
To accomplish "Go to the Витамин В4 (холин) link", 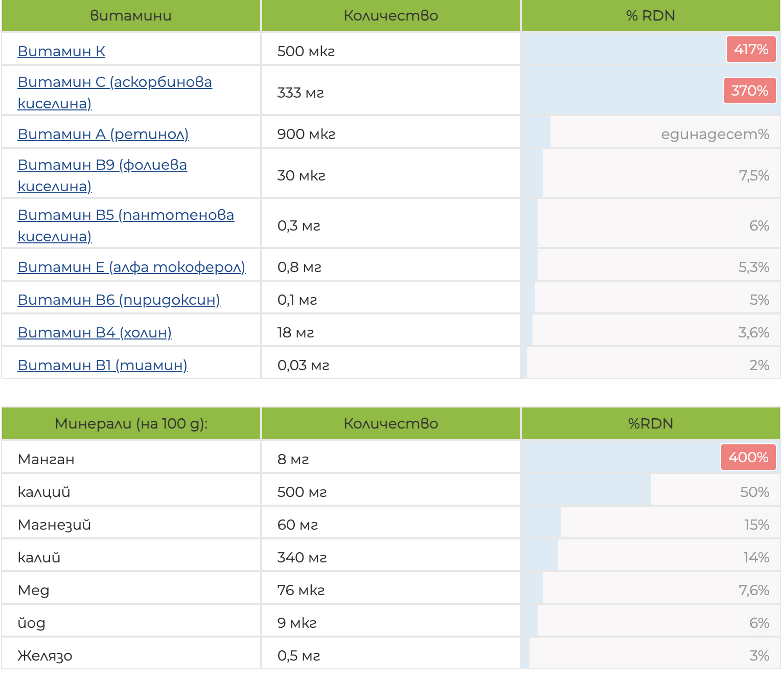I will coord(94,332).
